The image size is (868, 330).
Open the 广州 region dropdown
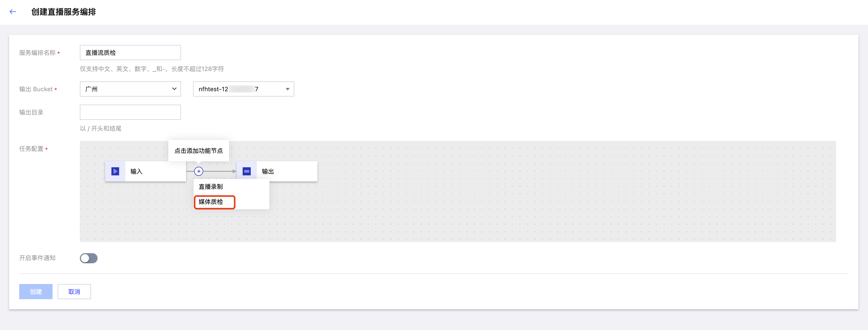pos(130,89)
